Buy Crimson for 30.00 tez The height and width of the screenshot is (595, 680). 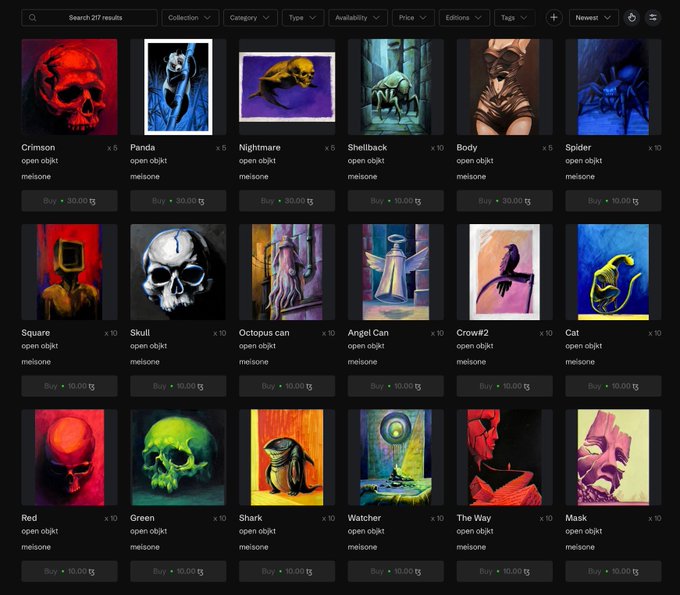tap(69, 201)
